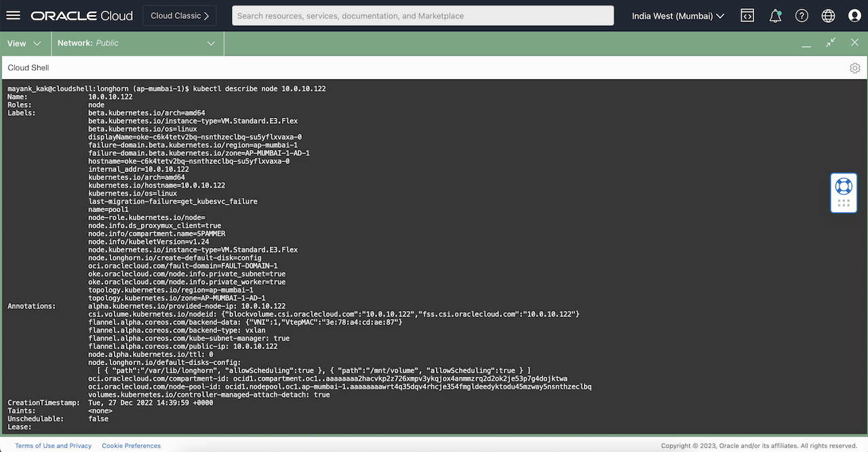Collapse Cloud Shell with the shrink arrows icon
Viewport: 868px width, 452px height.
(x=831, y=43)
